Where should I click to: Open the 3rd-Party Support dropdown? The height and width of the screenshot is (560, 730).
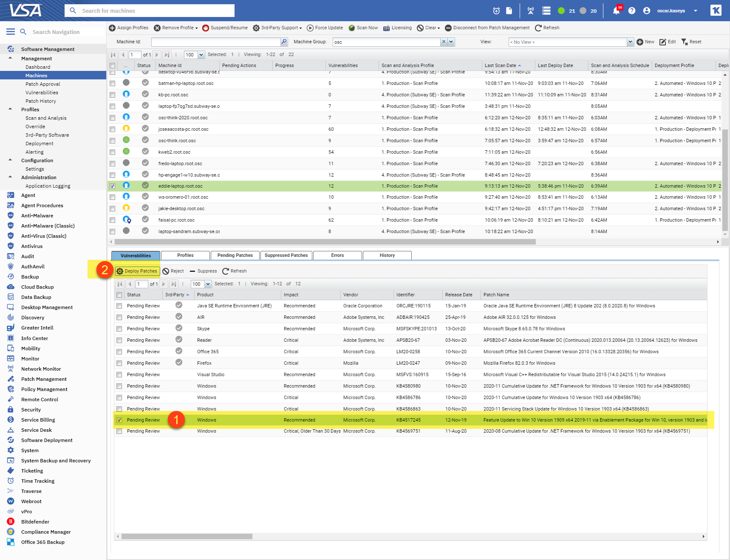(277, 28)
